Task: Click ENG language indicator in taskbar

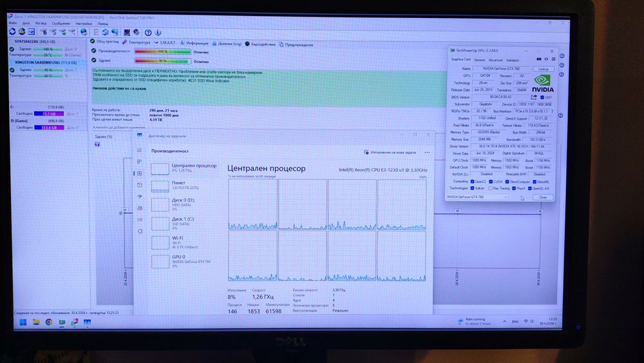Action: [x=515, y=322]
